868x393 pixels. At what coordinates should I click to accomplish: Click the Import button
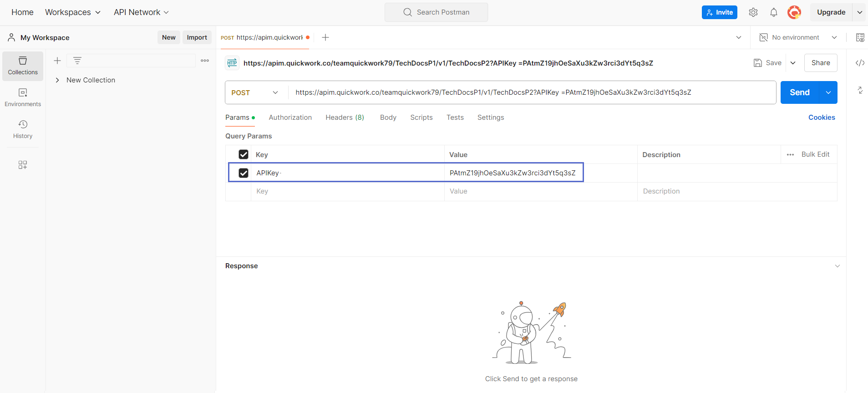197,37
